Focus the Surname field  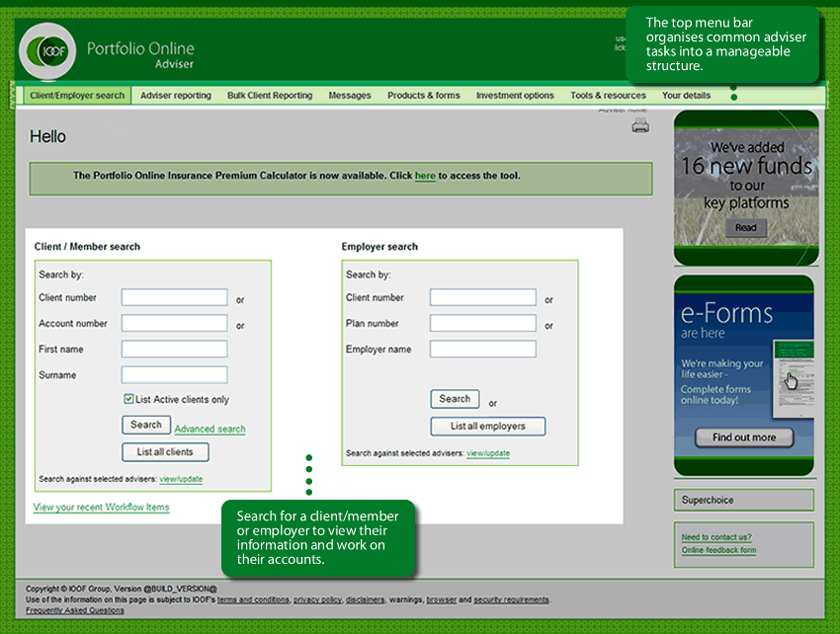(175, 374)
